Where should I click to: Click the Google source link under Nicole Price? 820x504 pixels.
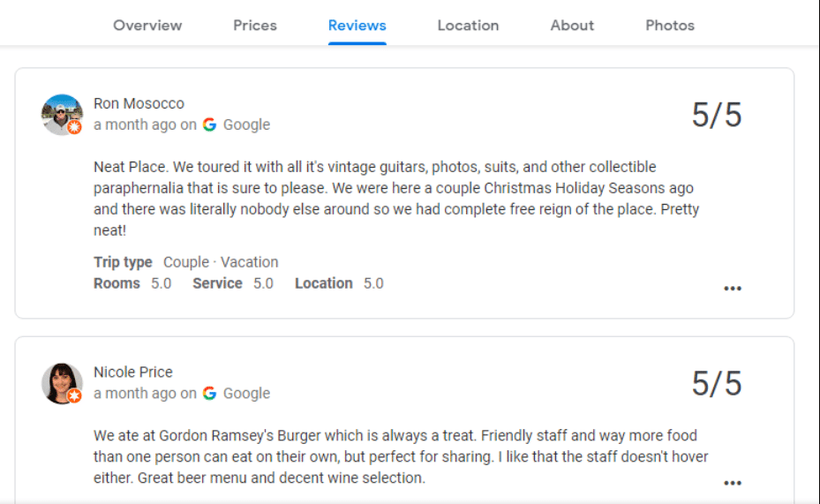tap(246, 393)
